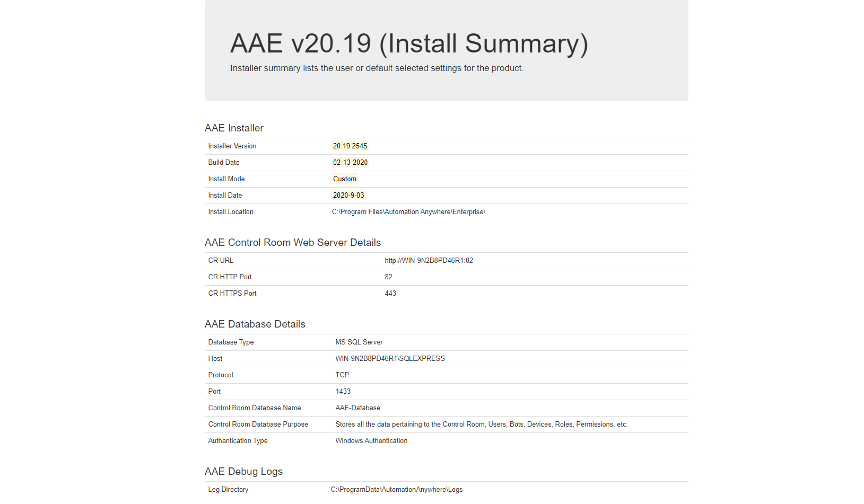Click the Install Location path value
Image resolution: width=864 pixels, height=504 pixels.
(x=408, y=211)
